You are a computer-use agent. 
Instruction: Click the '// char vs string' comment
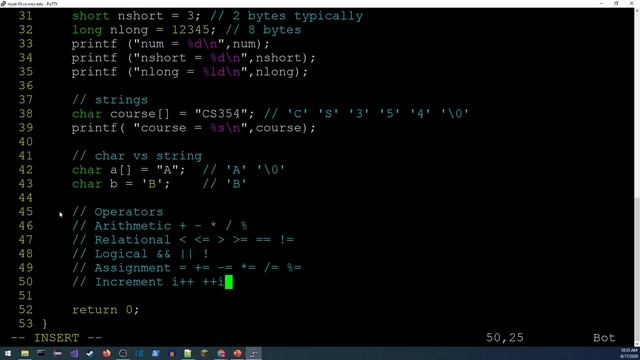coord(137,156)
